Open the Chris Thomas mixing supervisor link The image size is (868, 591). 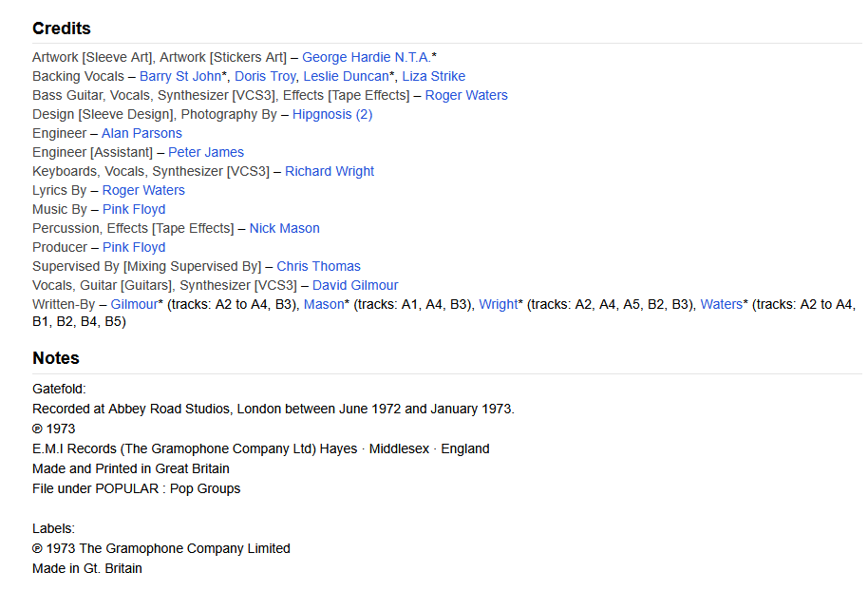coord(318,266)
